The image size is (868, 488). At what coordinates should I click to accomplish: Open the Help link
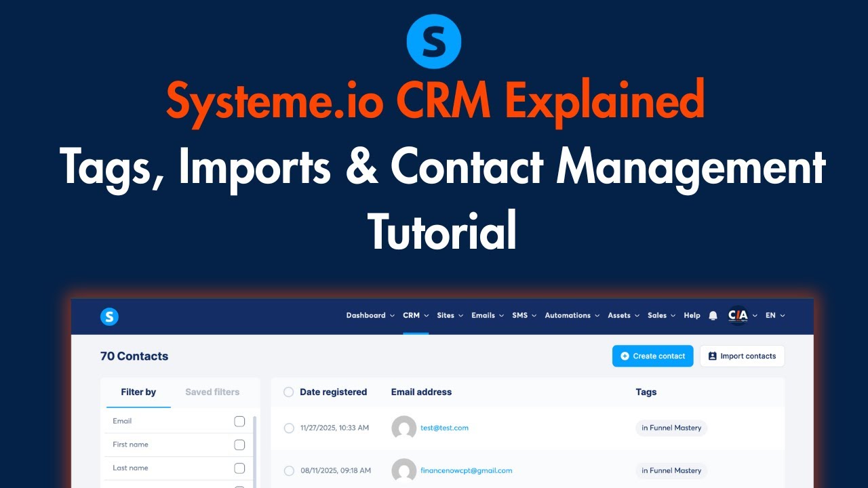692,315
